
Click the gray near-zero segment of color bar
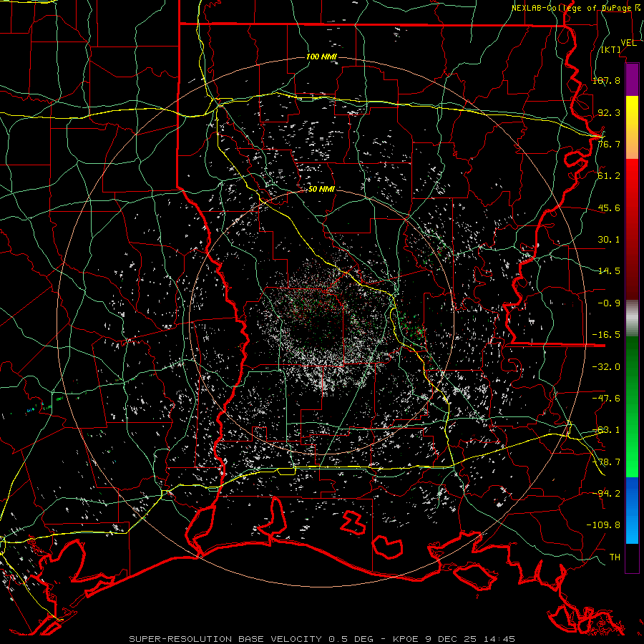(x=632, y=318)
